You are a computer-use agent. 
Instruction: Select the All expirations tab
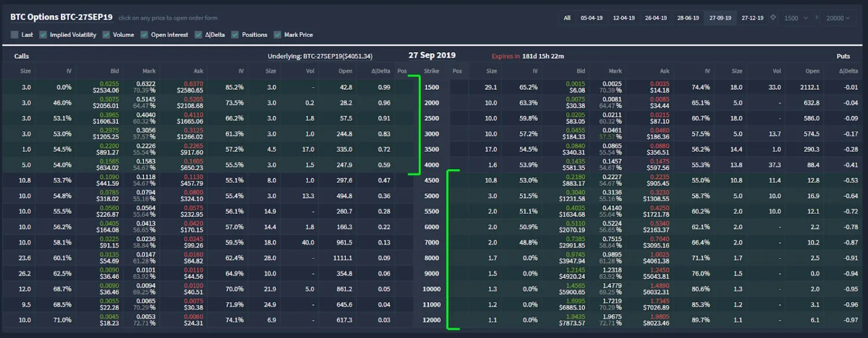[567, 18]
